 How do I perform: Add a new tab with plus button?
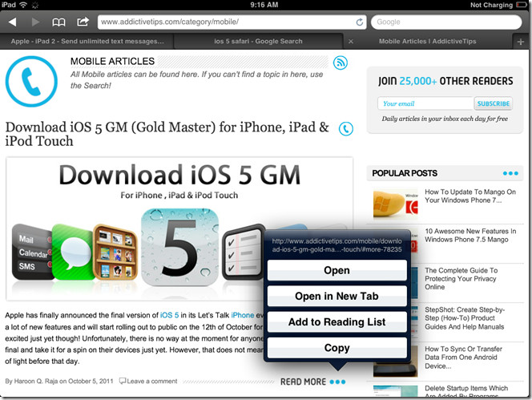521,42
